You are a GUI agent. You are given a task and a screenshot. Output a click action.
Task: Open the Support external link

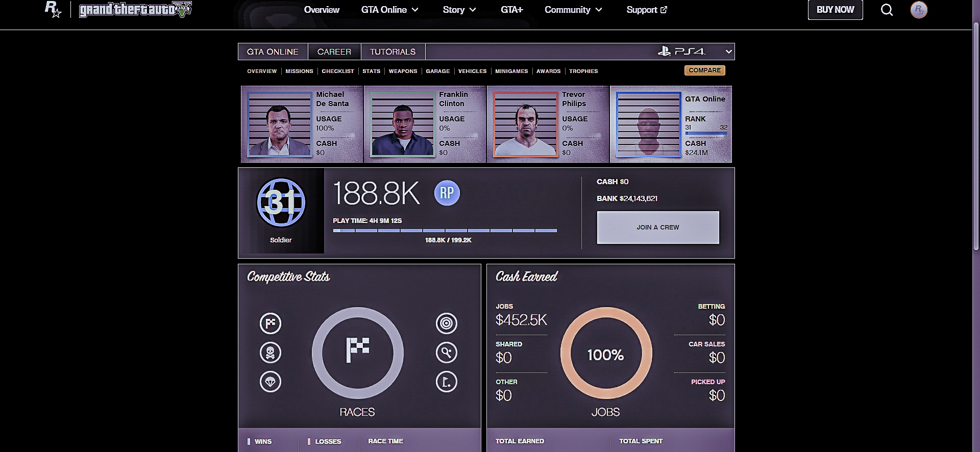pyautogui.click(x=647, y=10)
